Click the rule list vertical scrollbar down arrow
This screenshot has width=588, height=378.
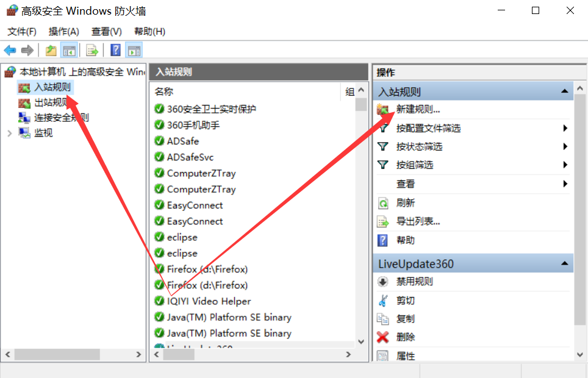tap(361, 341)
